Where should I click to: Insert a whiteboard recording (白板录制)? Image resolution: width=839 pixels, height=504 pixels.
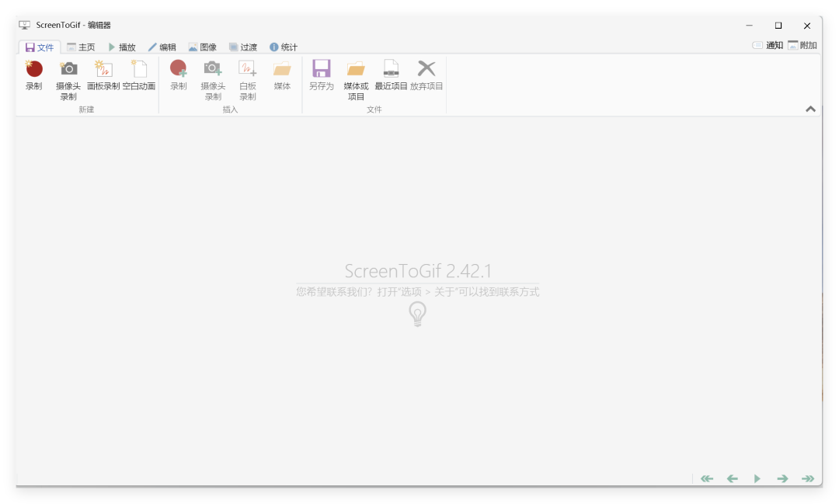pos(248,80)
